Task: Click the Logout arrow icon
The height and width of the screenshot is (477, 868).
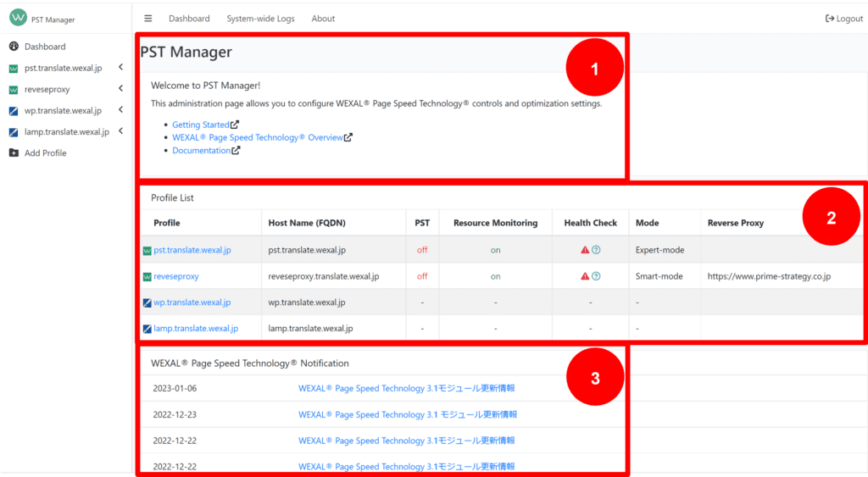Action: (829, 19)
